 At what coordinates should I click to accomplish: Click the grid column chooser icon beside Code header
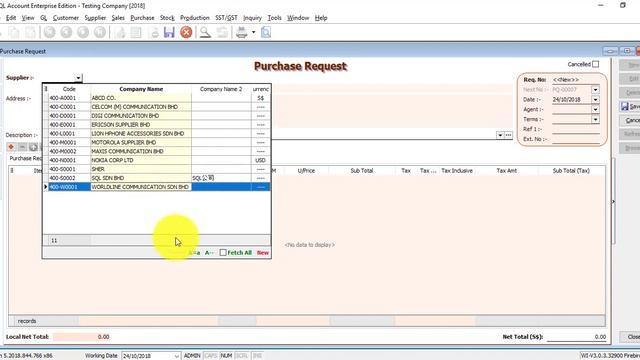[x=46, y=89]
